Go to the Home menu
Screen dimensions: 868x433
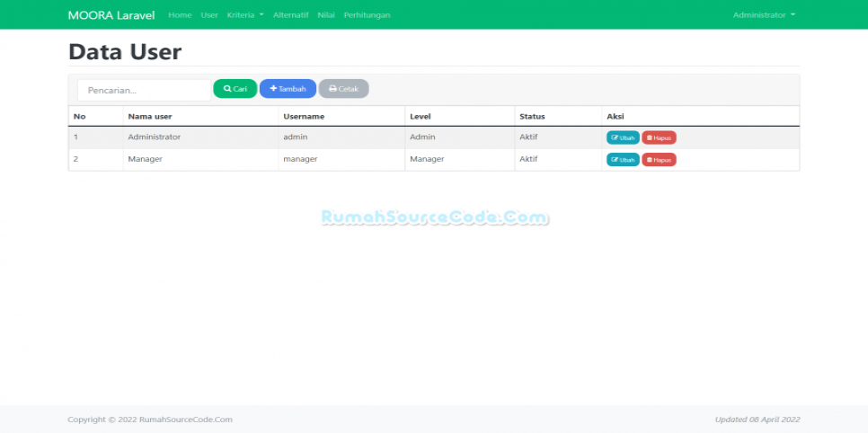pos(180,15)
